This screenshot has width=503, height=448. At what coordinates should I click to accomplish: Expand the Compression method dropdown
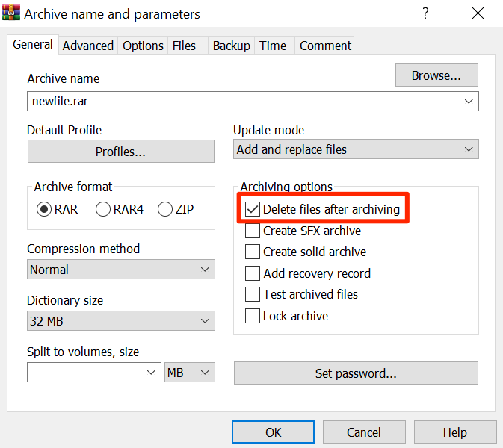(121, 270)
